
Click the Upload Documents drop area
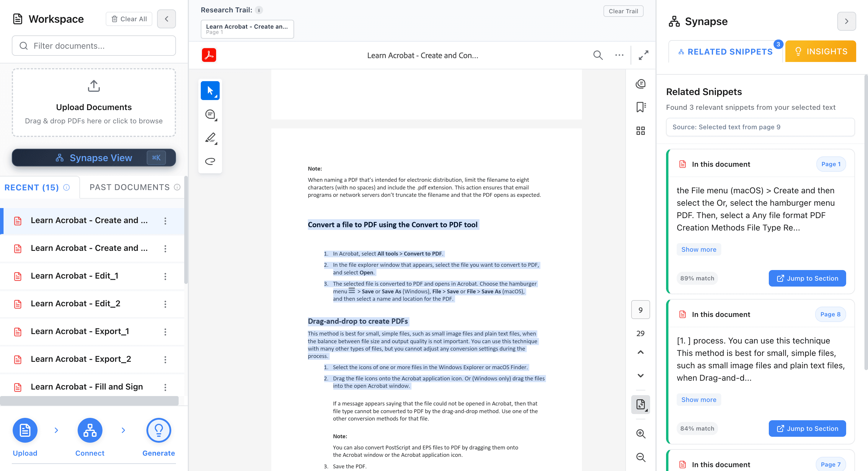[94, 102]
